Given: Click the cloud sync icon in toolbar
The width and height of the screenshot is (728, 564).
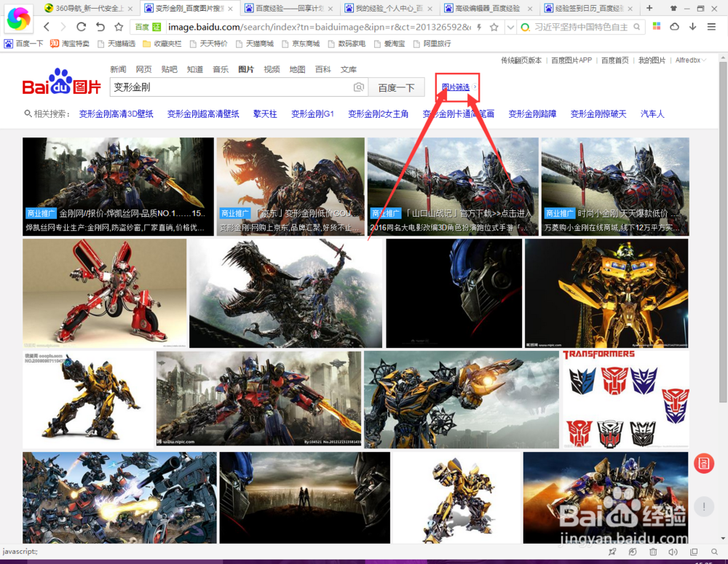Looking at the screenshot, I should coord(675,26).
